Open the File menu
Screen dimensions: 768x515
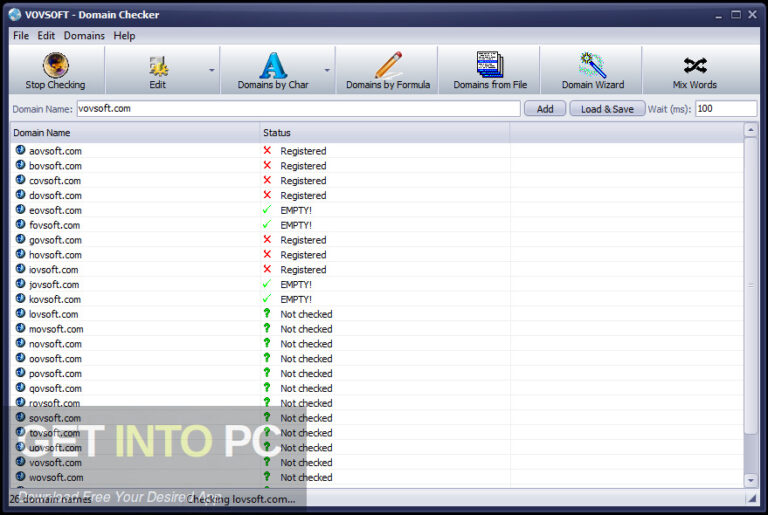click(21, 36)
